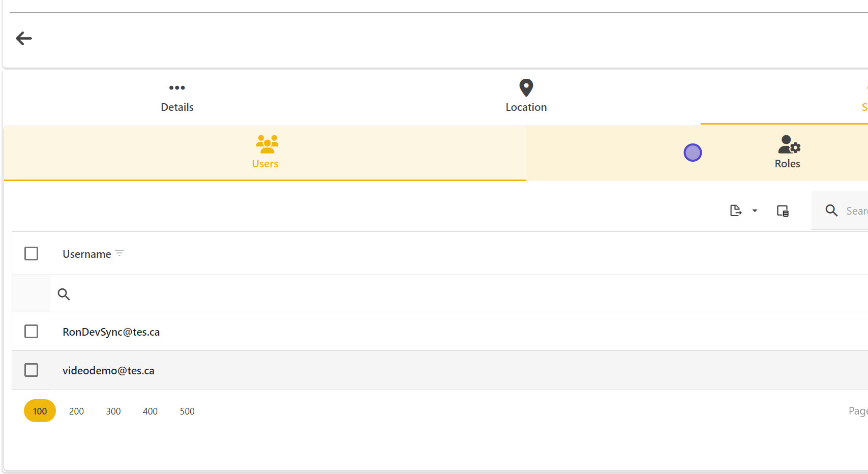Toggle the select-all header checkbox

pyautogui.click(x=32, y=253)
